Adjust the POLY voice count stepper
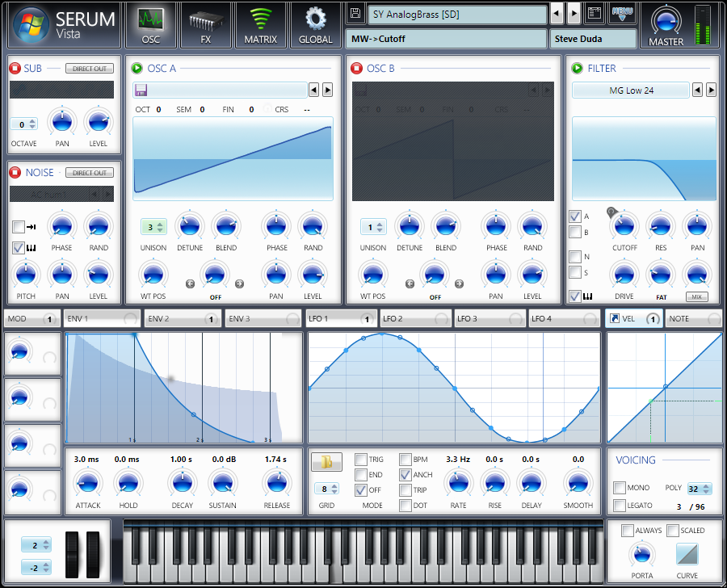Viewport: 727px width, 588px height. pyautogui.click(x=700, y=489)
